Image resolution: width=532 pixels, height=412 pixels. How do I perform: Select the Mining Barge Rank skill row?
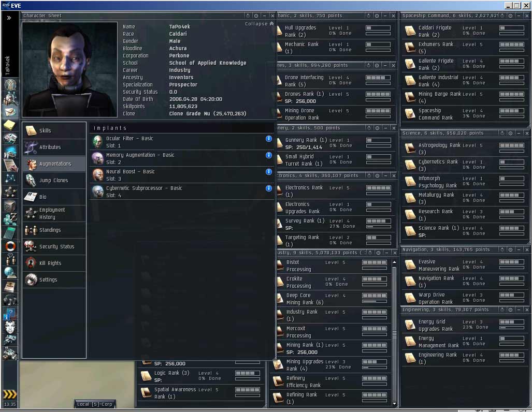point(465,97)
